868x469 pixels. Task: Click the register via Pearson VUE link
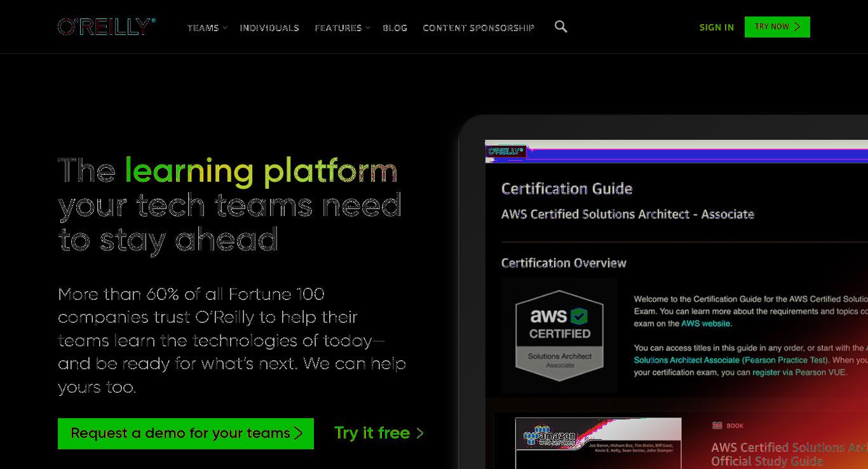coord(799,372)
